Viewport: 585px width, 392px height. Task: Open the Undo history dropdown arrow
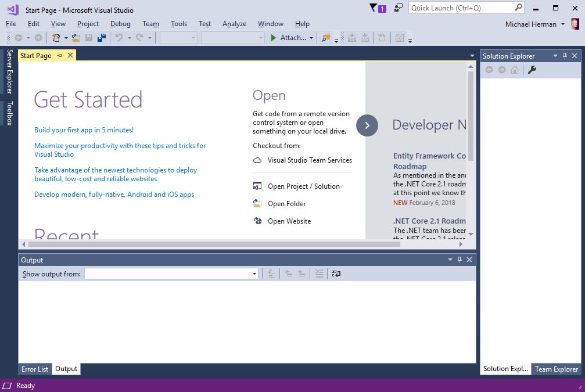tap(130, 38)
